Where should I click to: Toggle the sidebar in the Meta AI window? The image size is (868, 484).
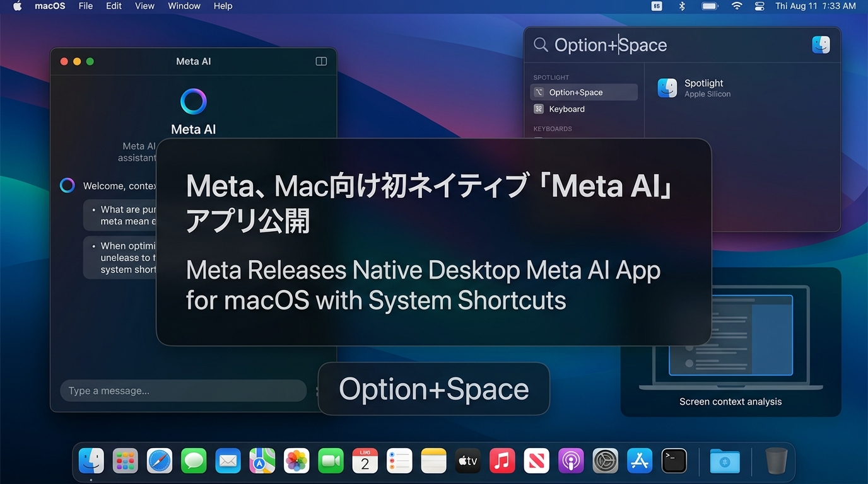click(321, 61)
